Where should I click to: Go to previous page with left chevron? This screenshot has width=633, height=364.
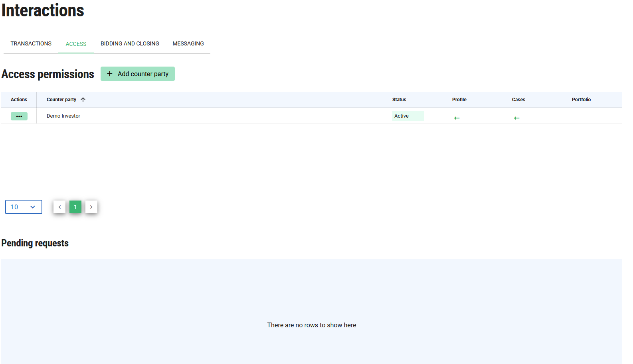[x=59, y=207]
